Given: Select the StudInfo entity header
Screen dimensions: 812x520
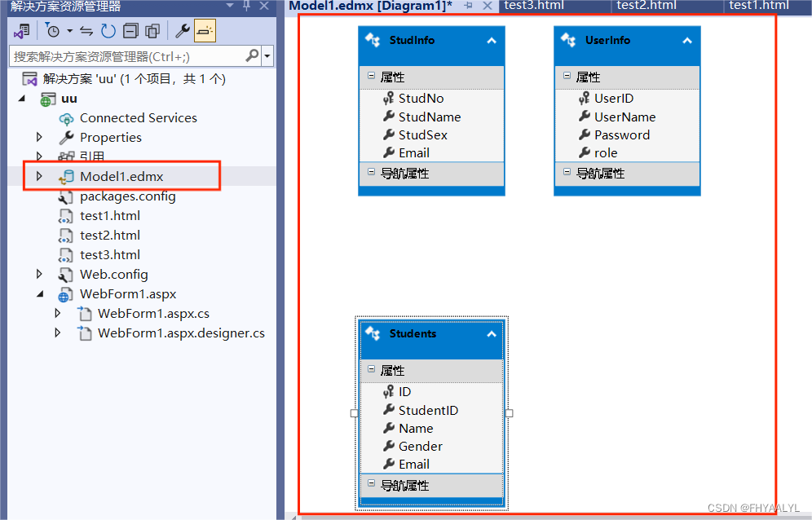Looking at the screenshot, I should tap(430, 46).
